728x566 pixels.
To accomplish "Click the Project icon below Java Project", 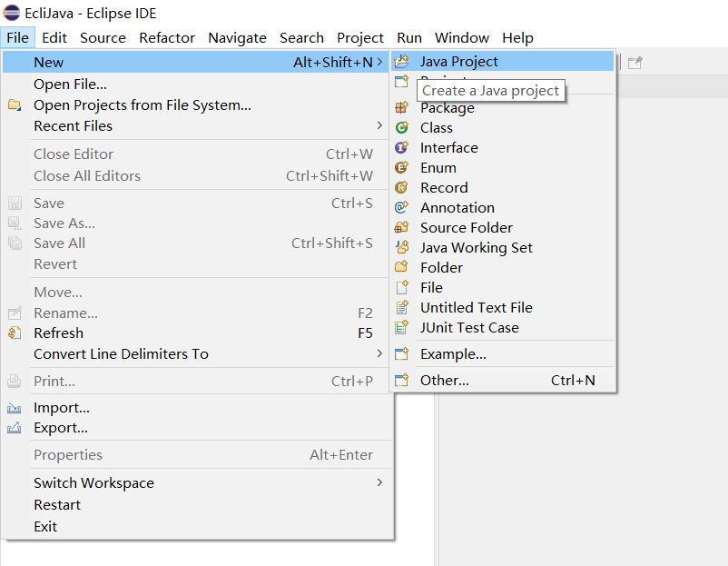I will 401,82.
